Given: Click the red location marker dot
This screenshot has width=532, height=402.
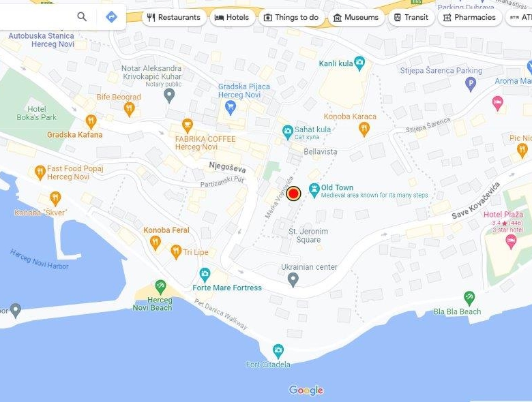Looking at the screenshot, I should pyautogui.click(x=293, y=194).
